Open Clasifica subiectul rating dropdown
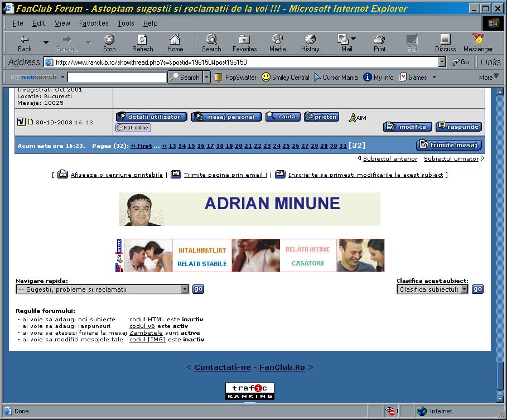 pos(464,289)
